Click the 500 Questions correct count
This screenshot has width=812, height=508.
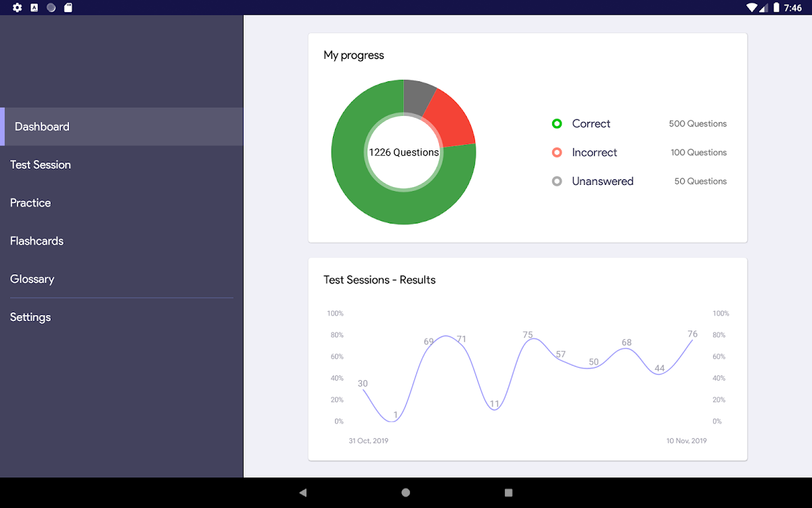(698, 123)
